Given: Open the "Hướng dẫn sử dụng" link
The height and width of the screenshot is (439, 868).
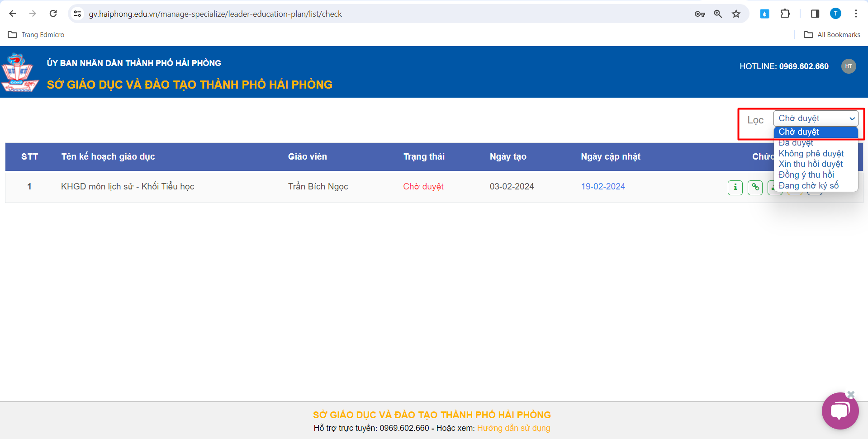Looking at the screenshot, I should click(513, 428).
